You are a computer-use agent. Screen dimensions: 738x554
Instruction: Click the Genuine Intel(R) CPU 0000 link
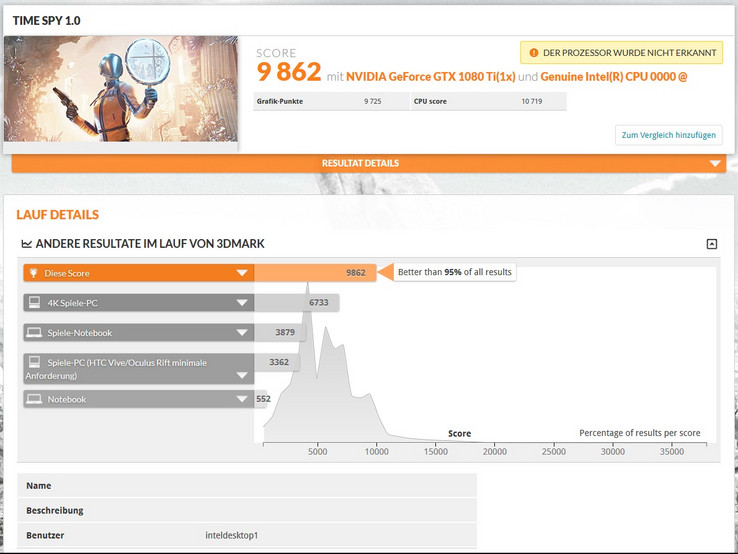pos(614,77)
